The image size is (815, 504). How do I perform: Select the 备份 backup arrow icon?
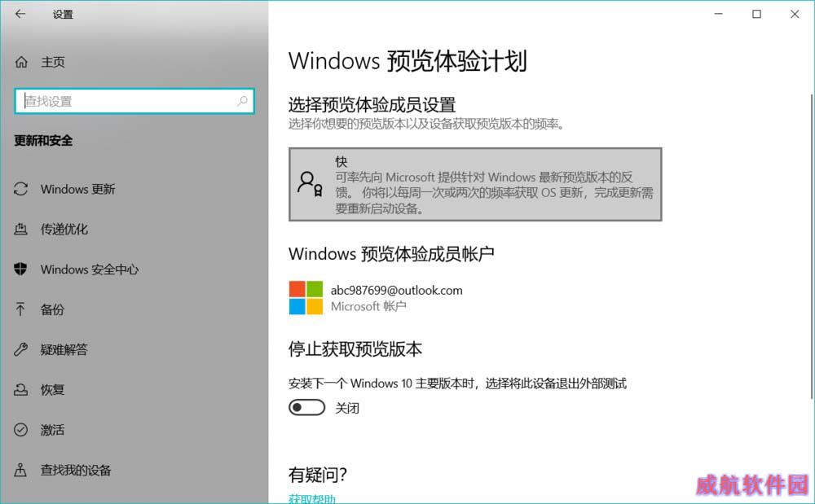[20, 309]
